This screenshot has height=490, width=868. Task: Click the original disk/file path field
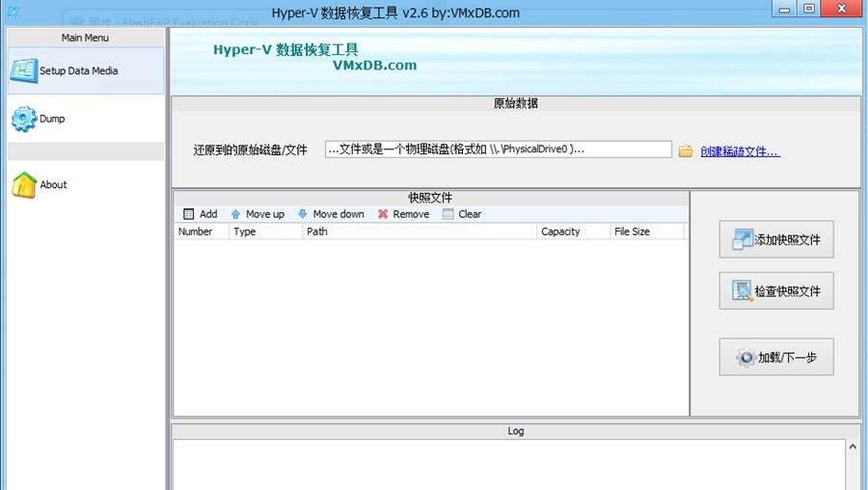498,150
